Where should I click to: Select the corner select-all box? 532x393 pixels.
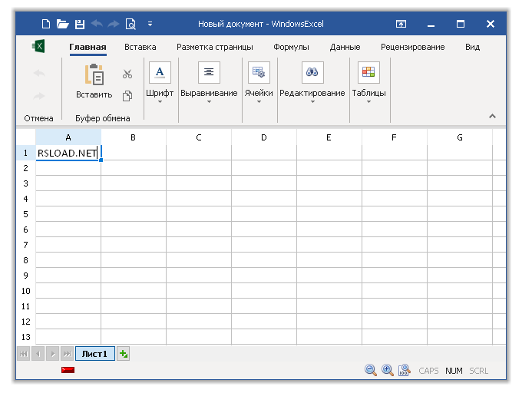[x=26, y=137]
